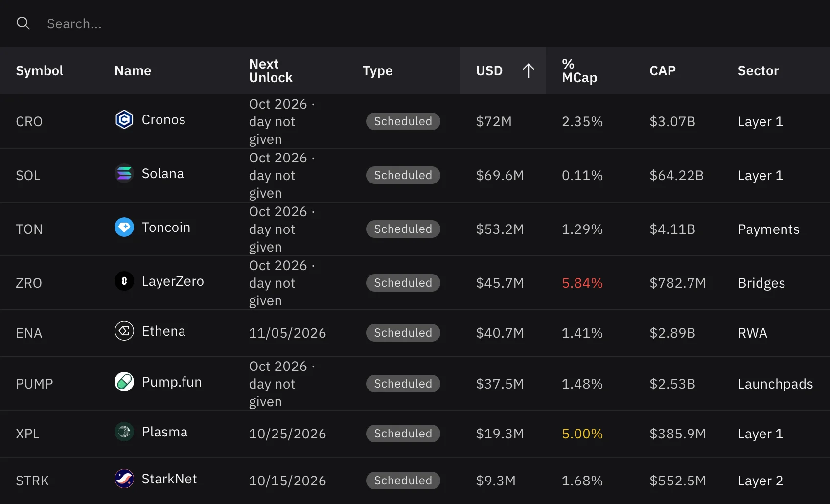Screen dimensions: 830x504
Task: Click the Ethena logo icon
Action: 124,331
